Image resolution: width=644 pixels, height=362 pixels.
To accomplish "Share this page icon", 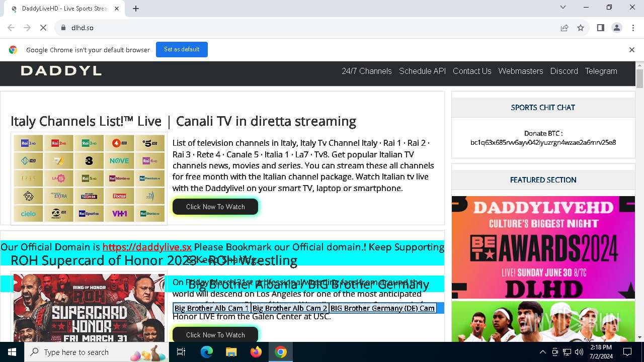I will click(x=565, y=28).
